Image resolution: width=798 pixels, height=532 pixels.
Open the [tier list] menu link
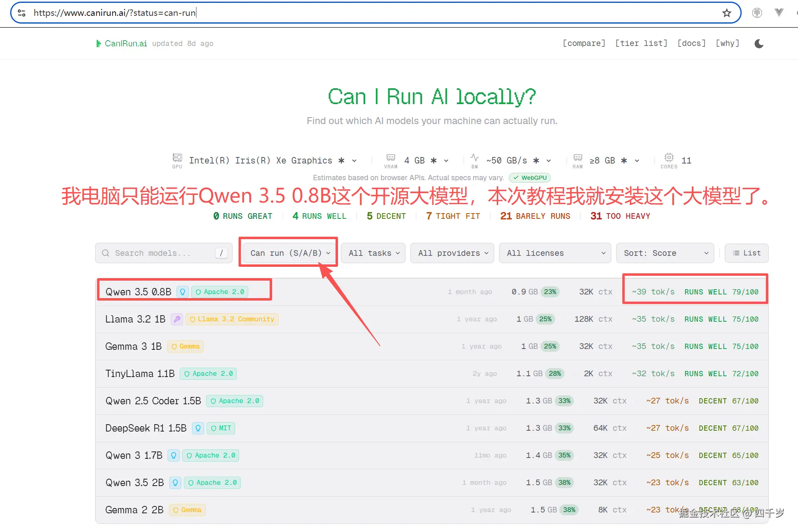click(641, 44)
